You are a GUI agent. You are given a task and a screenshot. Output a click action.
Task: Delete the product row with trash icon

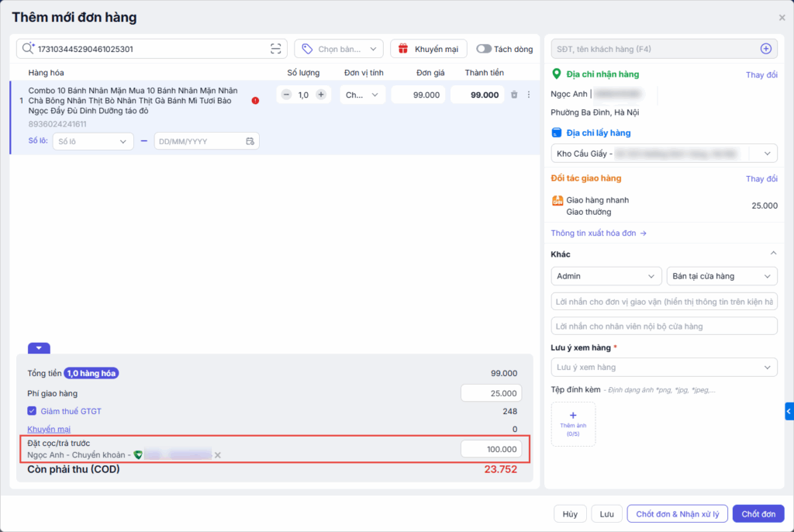(513, 95)
